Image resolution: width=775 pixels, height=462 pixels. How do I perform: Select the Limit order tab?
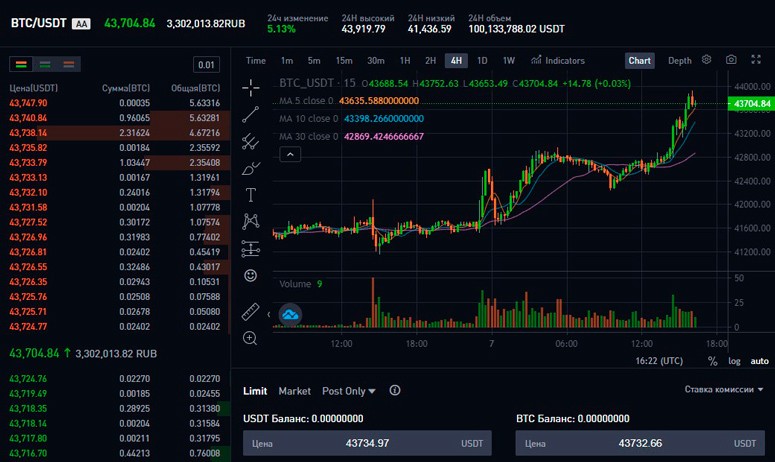[x=255, y=391]
